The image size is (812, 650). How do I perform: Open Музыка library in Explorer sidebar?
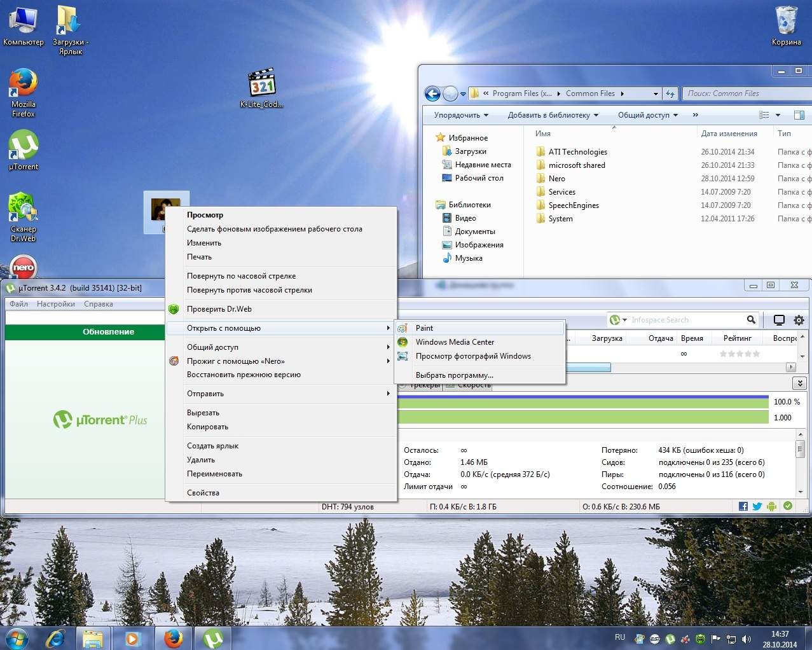[462, 258]
